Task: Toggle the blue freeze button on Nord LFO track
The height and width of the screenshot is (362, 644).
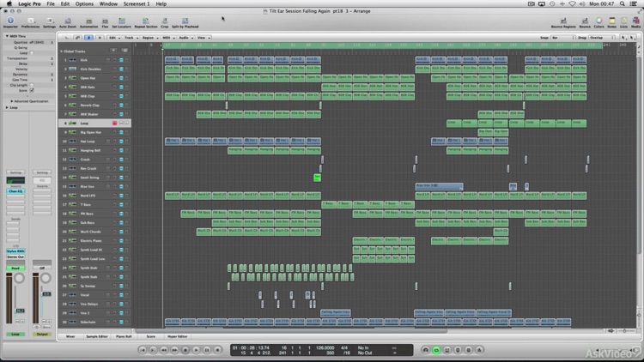Action: point(121,196)
